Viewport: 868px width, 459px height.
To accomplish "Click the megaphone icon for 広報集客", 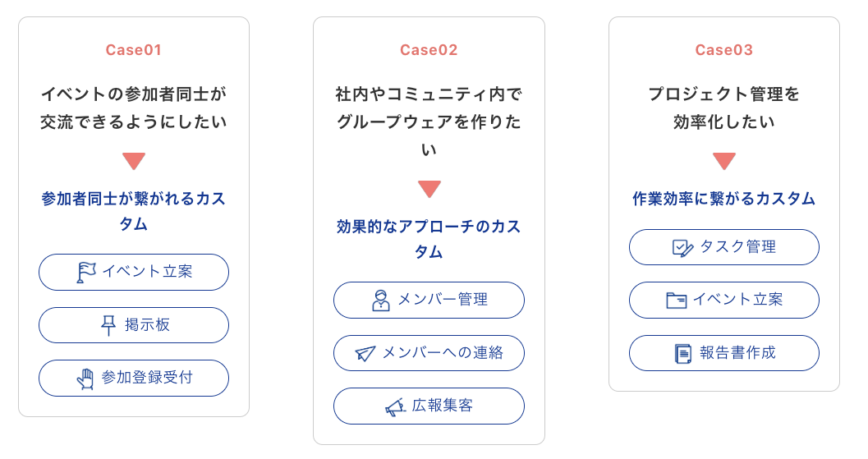I will 395,406.
